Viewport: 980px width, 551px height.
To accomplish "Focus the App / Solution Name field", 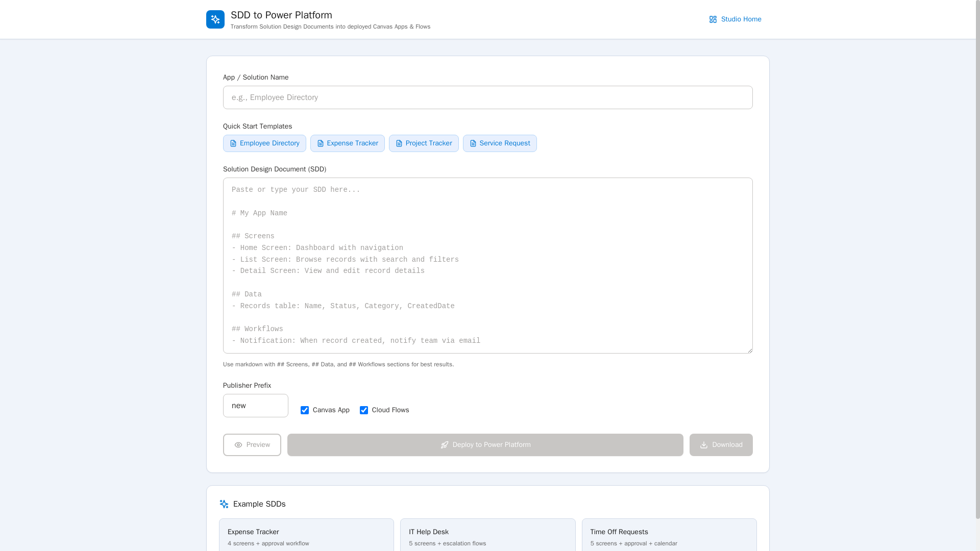I will coord(488,97).
